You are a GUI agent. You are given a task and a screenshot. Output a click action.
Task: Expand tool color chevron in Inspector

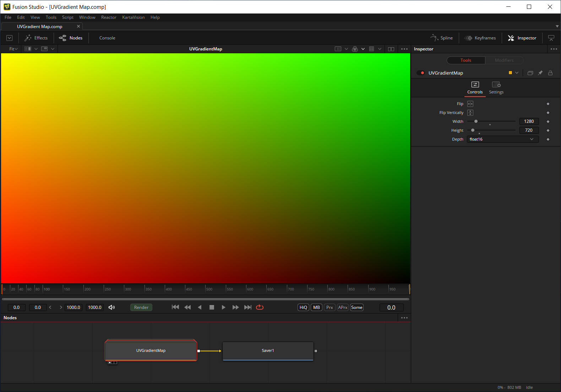pyautogui.click(x=517, y=73)
